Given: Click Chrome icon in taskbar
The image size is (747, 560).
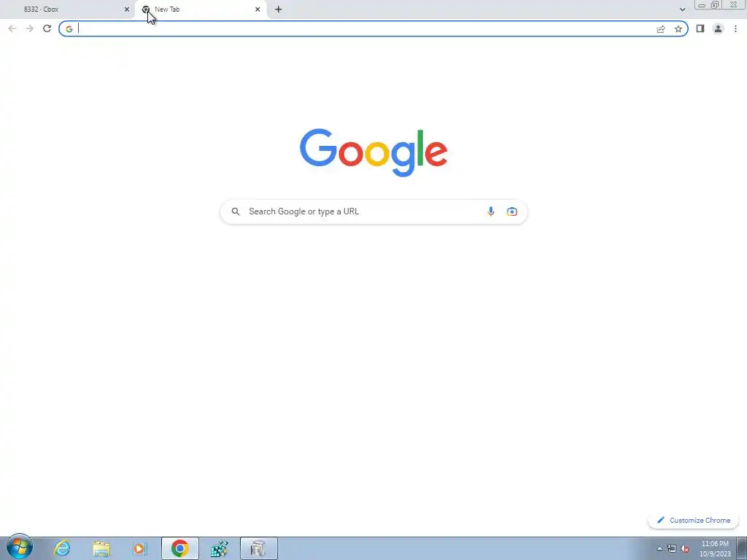Looking at the screenshot, I should pyautogui.click(x=179, y=548).
